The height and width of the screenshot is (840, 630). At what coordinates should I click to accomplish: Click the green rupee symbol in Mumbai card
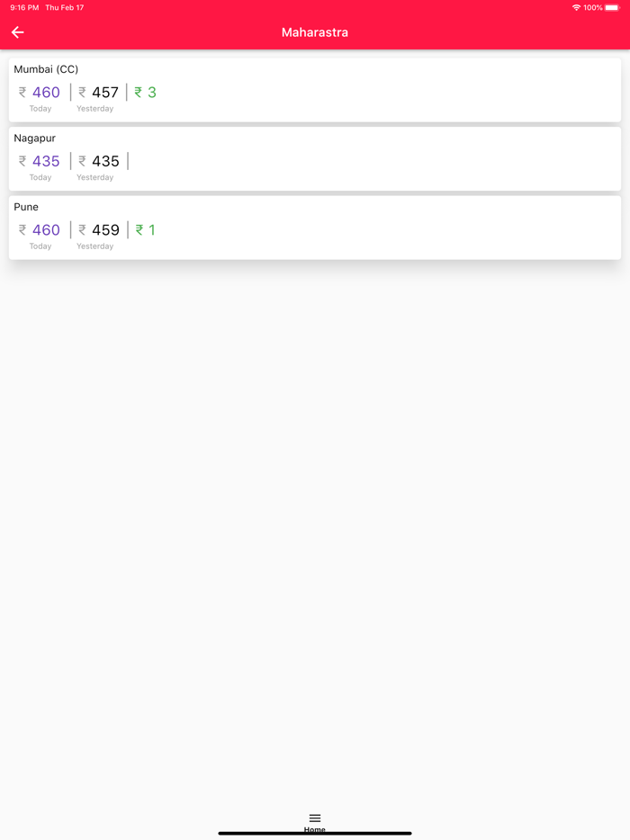[x=139, y=93]
